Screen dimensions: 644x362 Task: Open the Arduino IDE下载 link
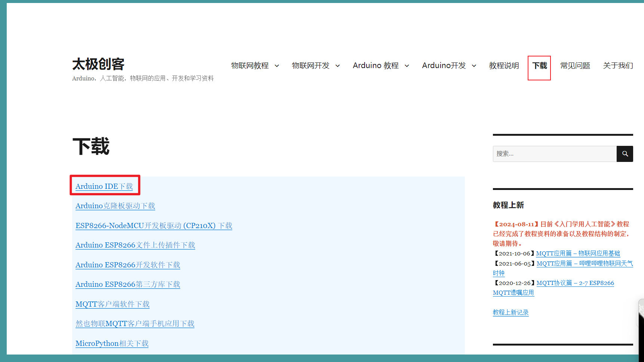point(104,186)
